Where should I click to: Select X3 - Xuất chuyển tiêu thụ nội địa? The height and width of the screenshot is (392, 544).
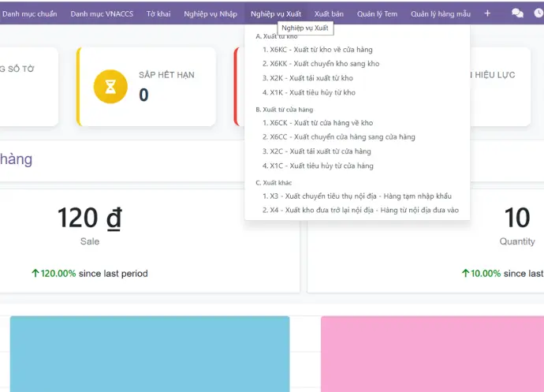[357, 196]
